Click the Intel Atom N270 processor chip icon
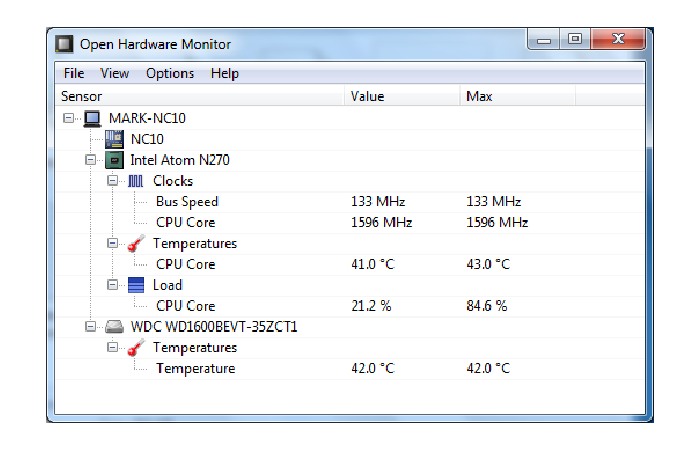The image size is (700, 450). click(x=114, y=160)
